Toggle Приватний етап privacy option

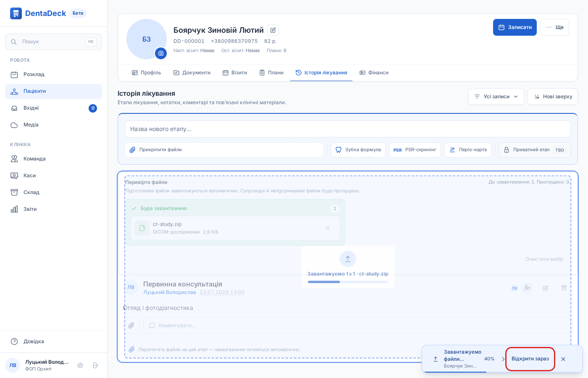point(535,150)
